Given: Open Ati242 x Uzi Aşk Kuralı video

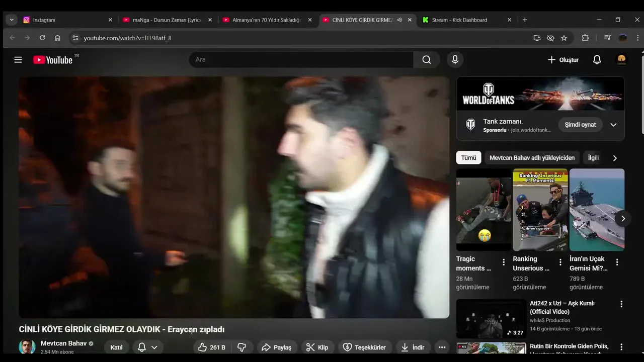Looking at the screenshot, I should coord(562,307).
